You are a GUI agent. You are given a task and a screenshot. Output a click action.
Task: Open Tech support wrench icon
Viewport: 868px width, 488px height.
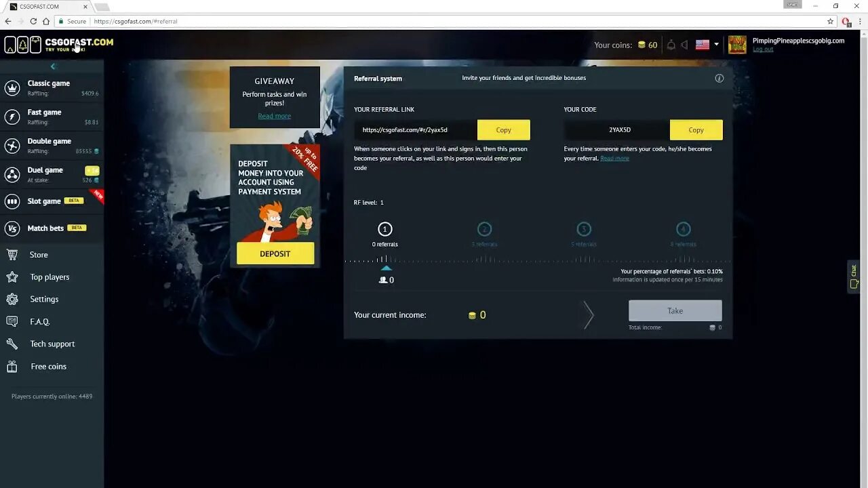[x=12, y=344]
